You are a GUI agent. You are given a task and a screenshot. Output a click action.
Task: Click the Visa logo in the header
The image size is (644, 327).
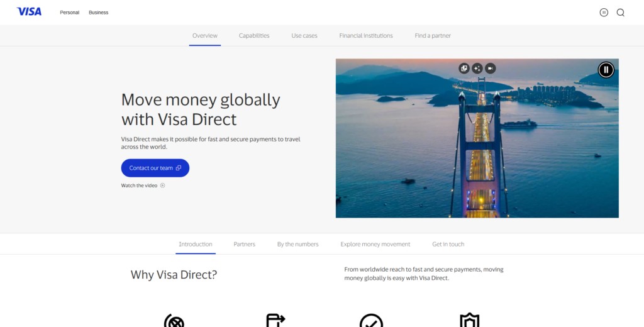tap(29, 12)
